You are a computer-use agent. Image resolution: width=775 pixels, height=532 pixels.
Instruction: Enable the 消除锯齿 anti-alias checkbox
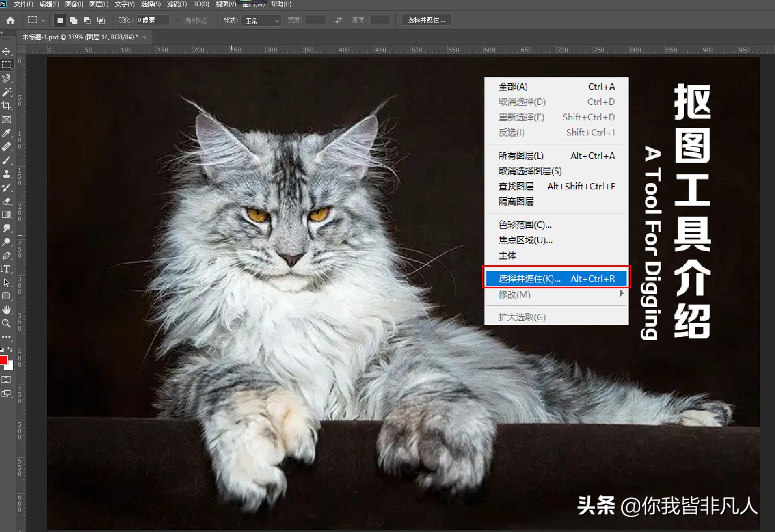(177, 20)
